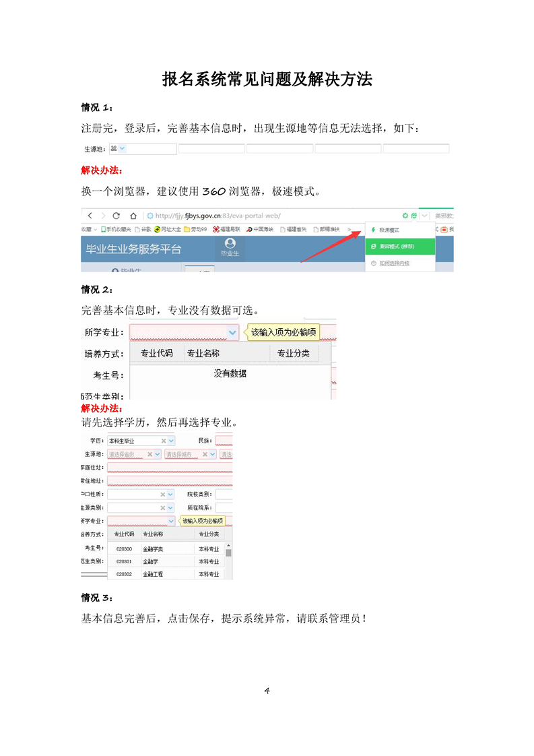Expand the 学历 dropdown arrow
The width and height of the screenshot is (534, 756).
click(171, 441)
